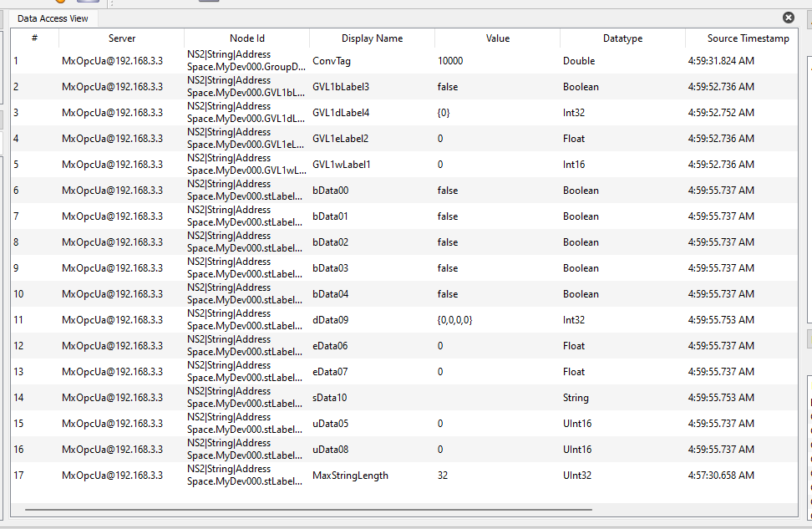Click the Node Id cell of ConvTag row
This screenshot has width=812, height=529.
(246, 61)
